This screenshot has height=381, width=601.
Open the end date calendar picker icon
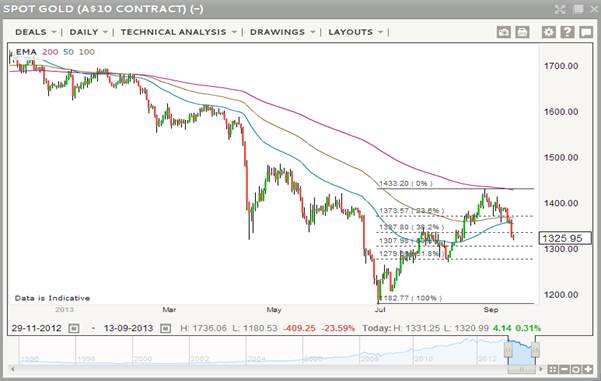click(x=166, y=328)
